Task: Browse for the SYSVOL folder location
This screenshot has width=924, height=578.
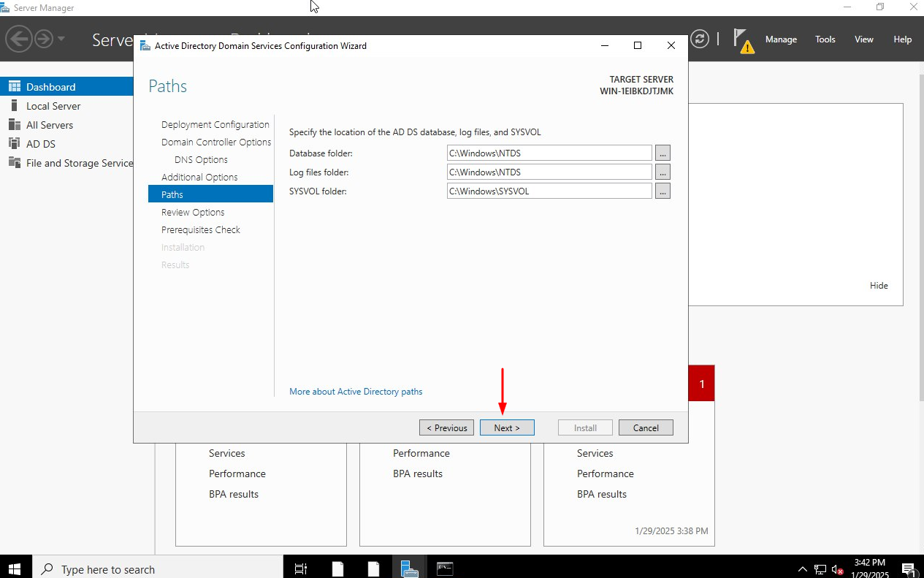Action: [x=663, y=191]
